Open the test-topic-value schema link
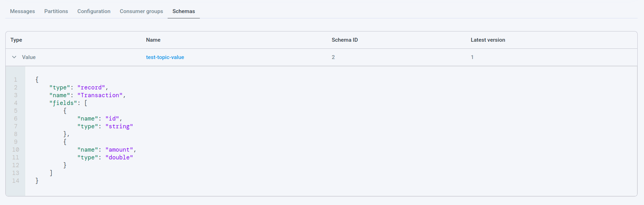 (x=165, y=57)
